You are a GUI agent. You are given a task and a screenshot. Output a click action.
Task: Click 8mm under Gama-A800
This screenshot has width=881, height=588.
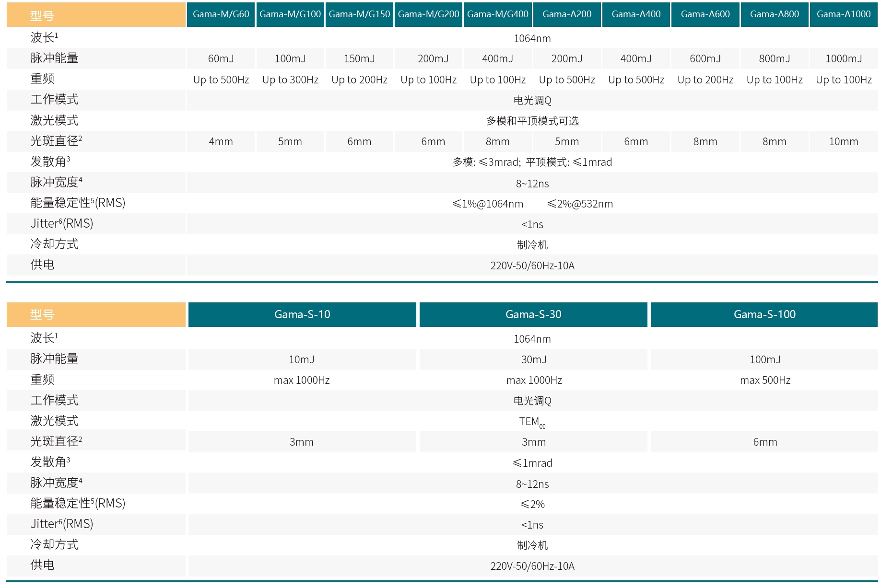775,141
